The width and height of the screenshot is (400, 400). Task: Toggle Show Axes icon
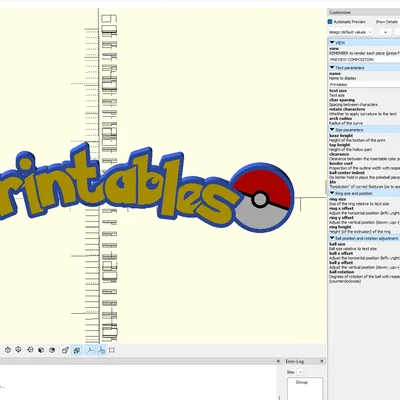click(x=90, y=350)
